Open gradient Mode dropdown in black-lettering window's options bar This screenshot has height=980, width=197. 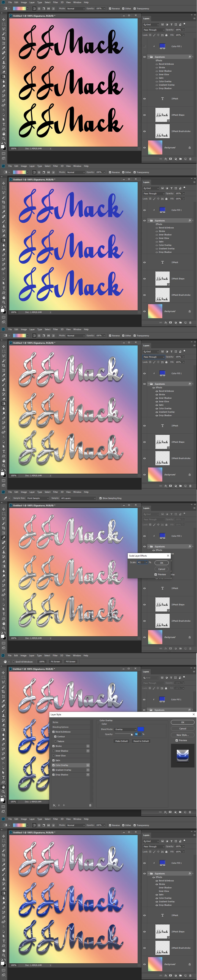(75, 8)
